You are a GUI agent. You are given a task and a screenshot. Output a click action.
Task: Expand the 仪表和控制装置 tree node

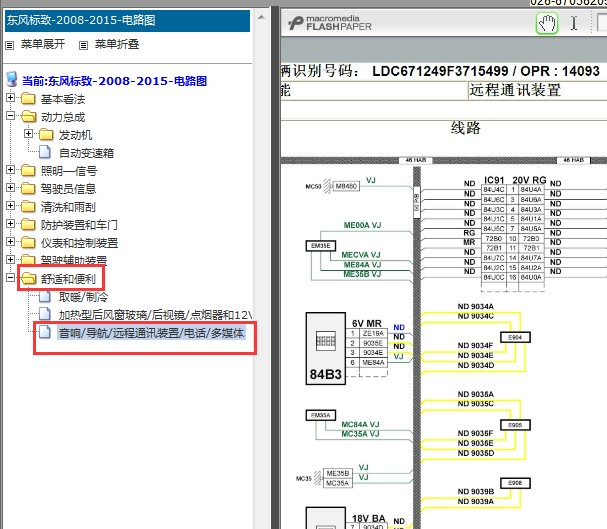click(10, 241)
